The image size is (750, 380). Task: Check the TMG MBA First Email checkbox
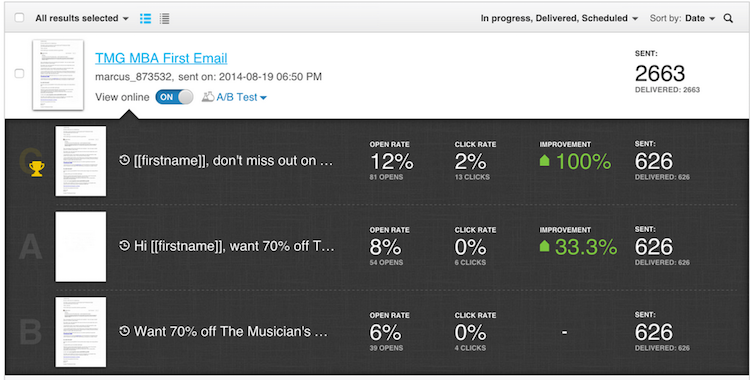(x=19, y=74)
